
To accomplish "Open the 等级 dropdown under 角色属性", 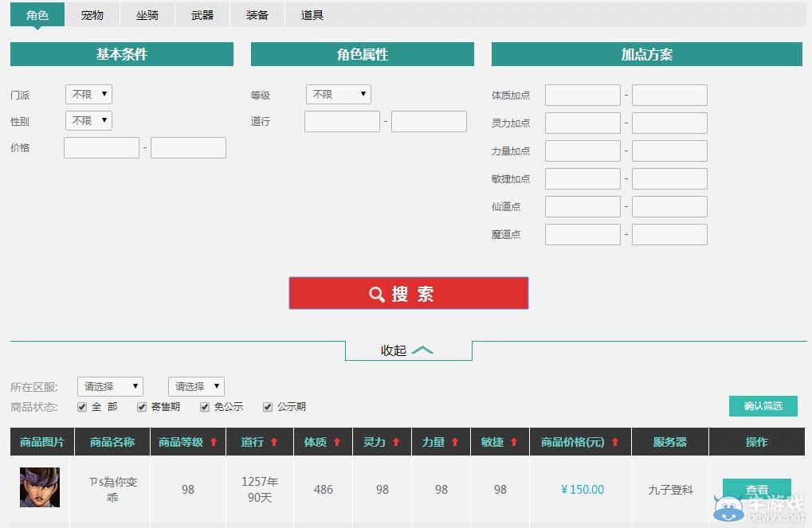I will 338,93.
